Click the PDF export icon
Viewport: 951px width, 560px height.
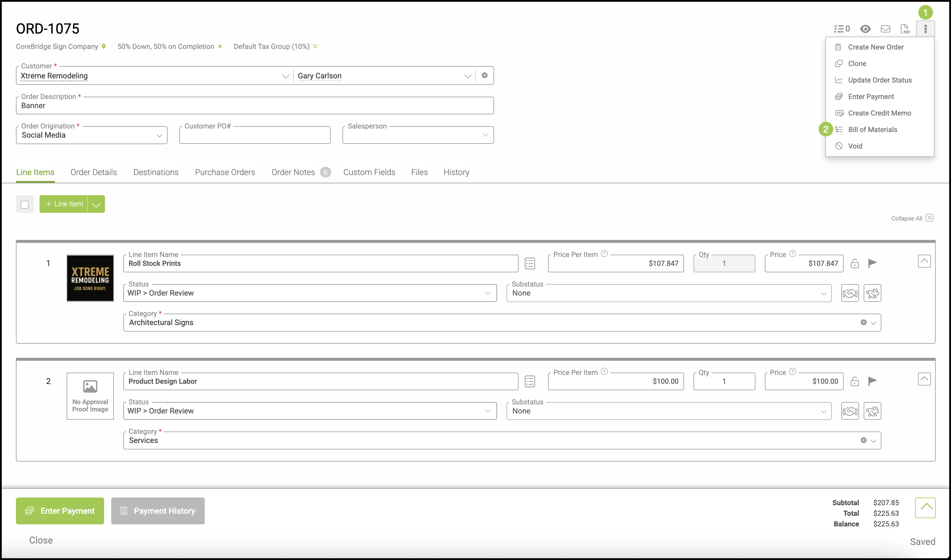(905, 29)
